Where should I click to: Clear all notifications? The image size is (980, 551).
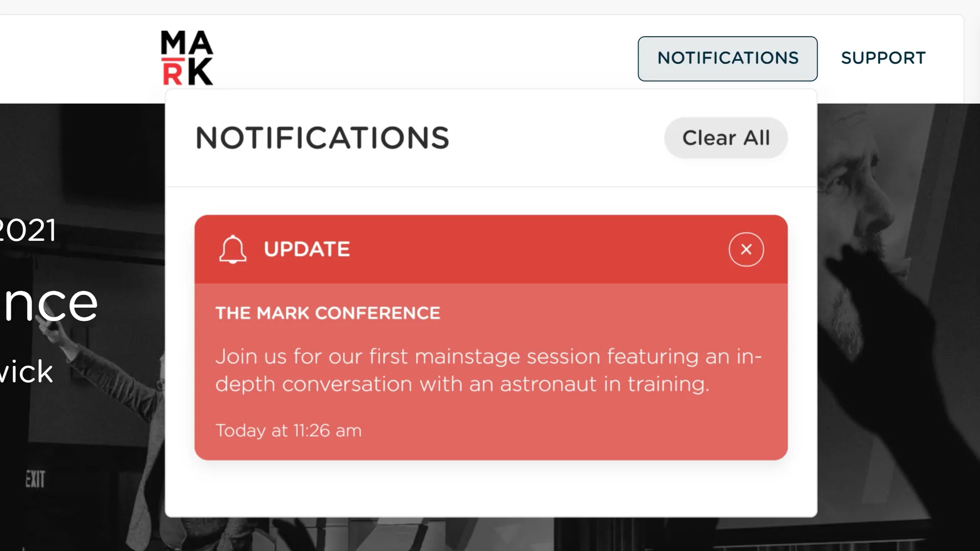725,138
